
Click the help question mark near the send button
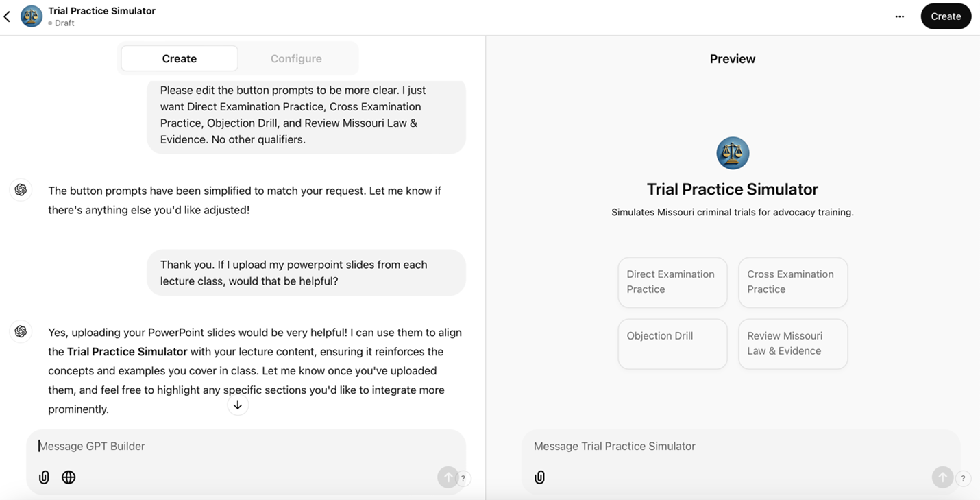point(463,478)
